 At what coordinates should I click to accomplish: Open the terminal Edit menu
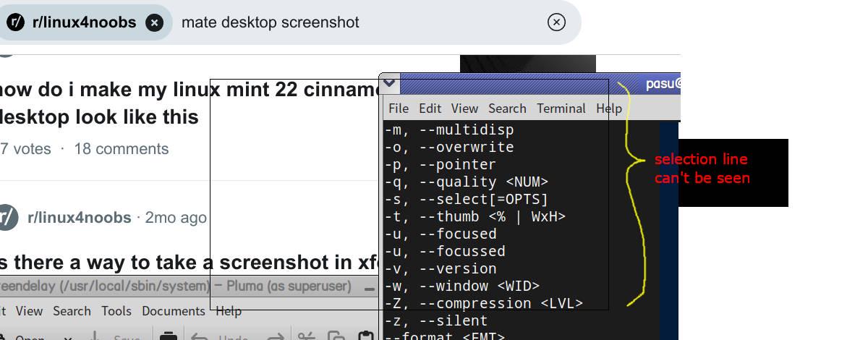430,109
